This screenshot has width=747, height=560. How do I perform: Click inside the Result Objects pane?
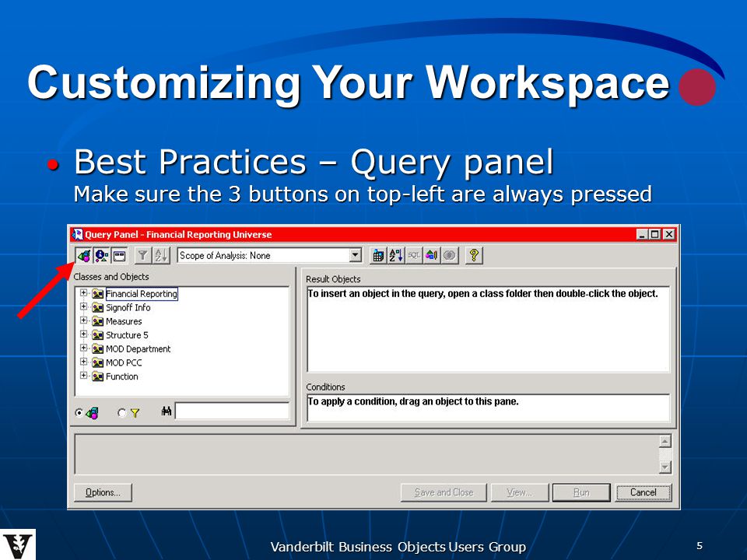coord(489,329)
